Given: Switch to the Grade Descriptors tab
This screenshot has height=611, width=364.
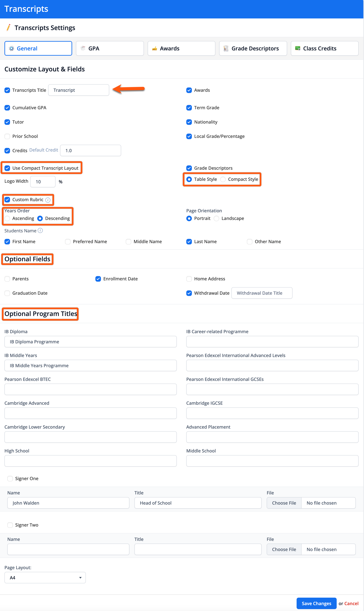Looking at the screenshot, I should tap(253, 48).
